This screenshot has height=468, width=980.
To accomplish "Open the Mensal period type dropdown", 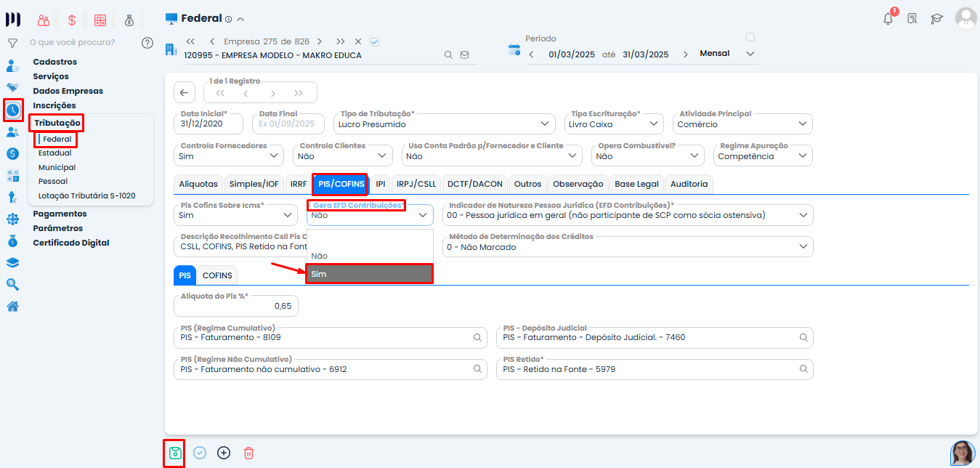I will (727, 54).
